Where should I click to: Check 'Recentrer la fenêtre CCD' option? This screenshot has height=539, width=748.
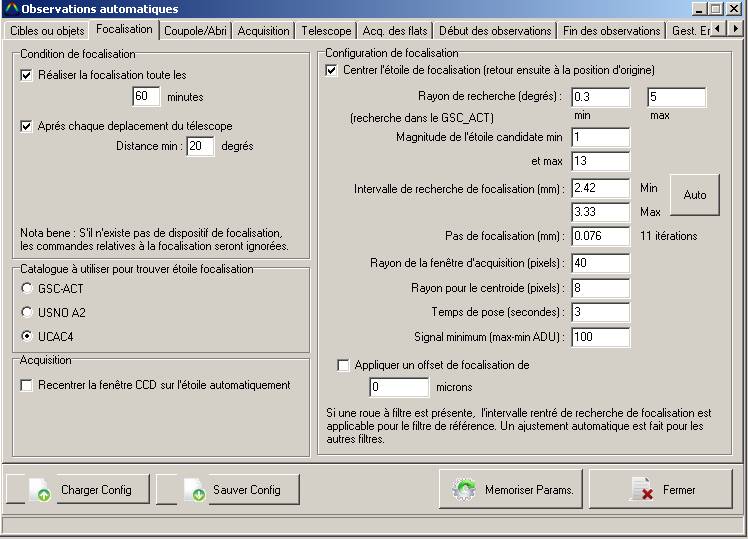27,385
